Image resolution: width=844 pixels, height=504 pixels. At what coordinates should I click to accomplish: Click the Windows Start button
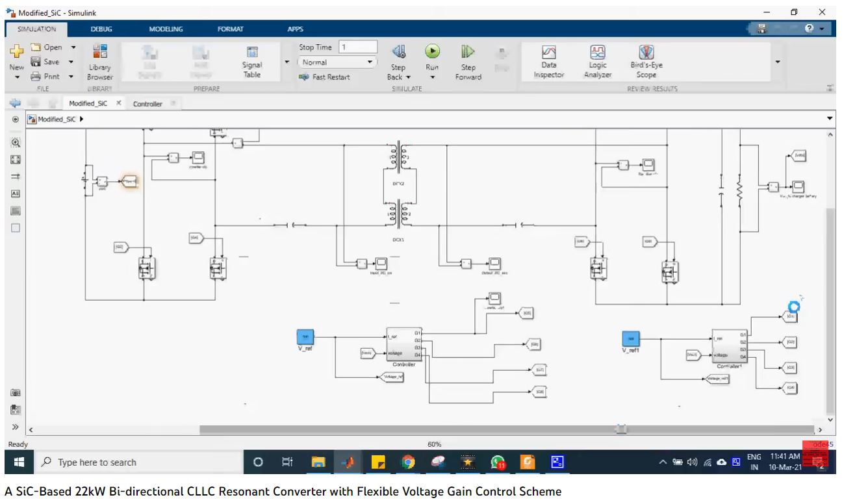pyautogui.click(x=19, y=462)
